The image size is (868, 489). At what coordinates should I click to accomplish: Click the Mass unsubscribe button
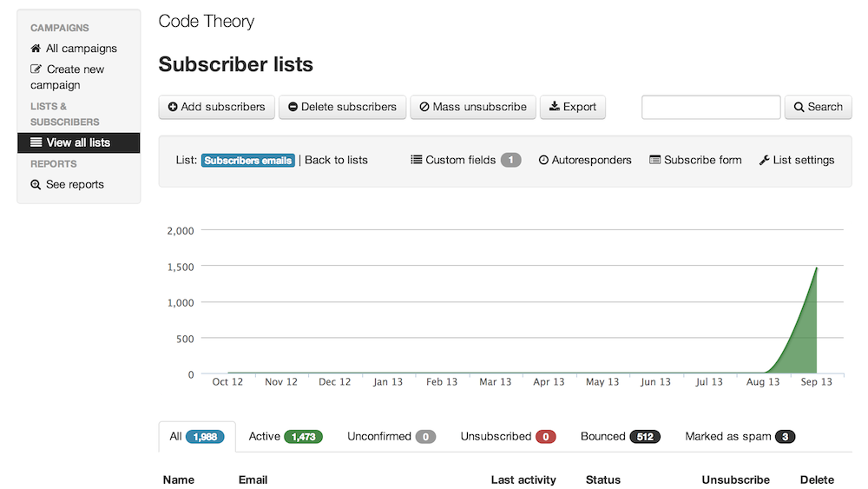point(473,107)
